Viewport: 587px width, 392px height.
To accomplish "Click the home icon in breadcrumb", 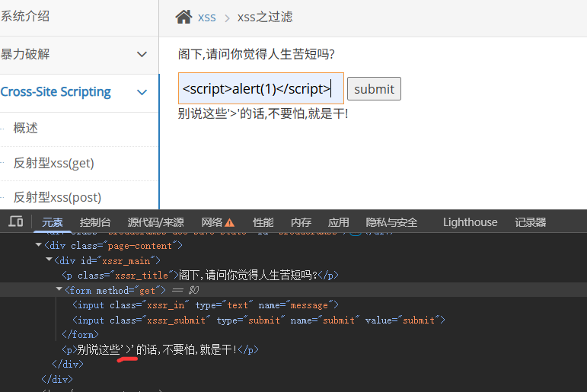I will coord(183,17).
